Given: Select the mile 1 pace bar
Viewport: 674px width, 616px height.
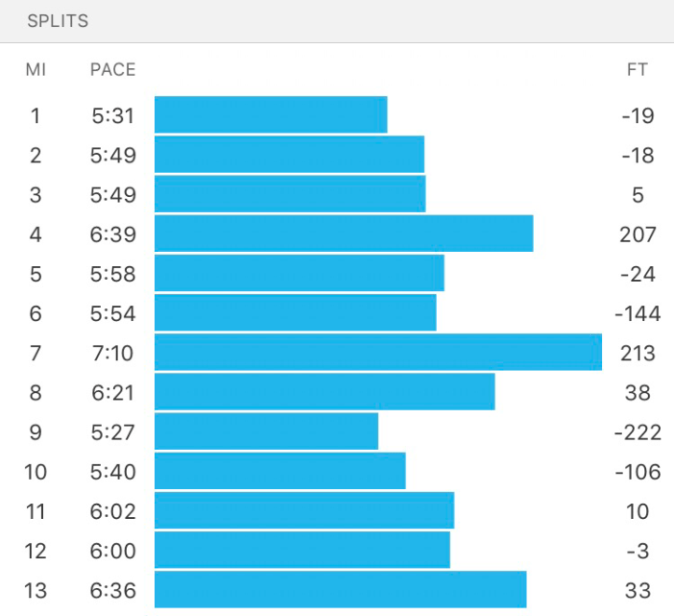Looking at the screenshot, I should click(x=271, y=115).
